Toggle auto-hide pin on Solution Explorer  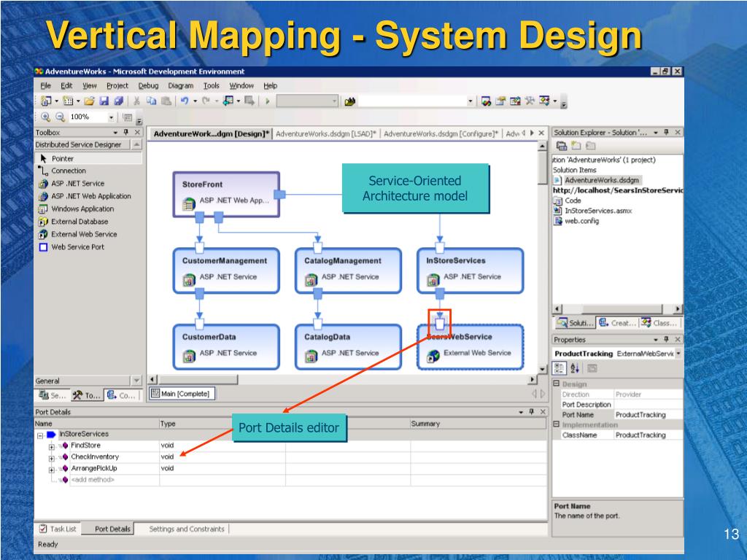coord(667,133)
